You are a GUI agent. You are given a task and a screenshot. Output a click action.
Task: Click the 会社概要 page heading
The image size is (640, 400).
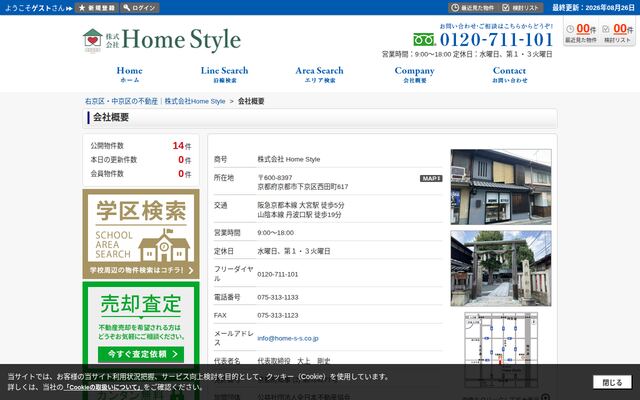pos(111,118)
